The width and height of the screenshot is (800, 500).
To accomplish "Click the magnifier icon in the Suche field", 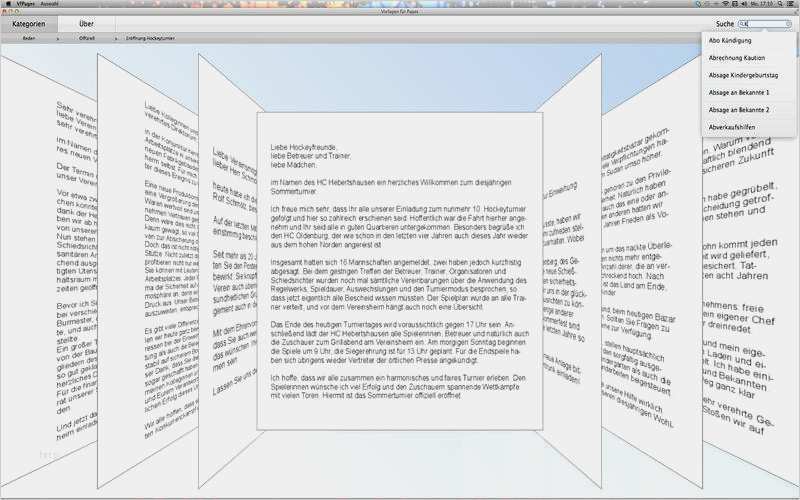I will pos(744,22).
